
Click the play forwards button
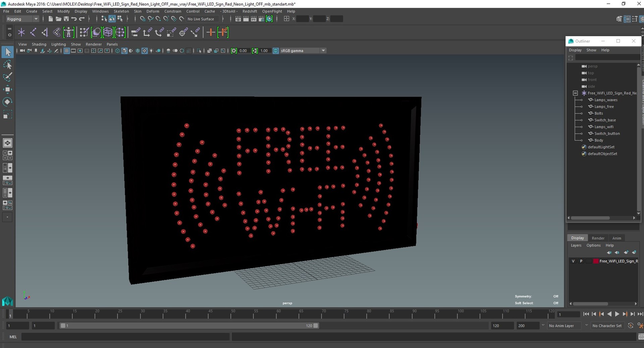[x=617, y=314]
